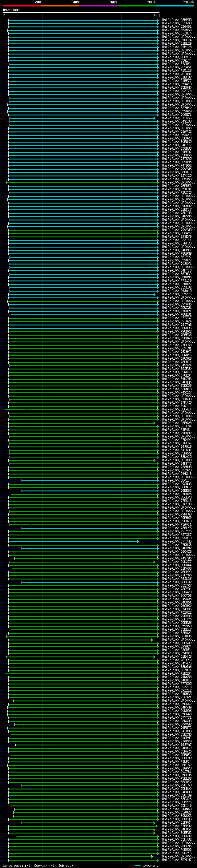Select the UniRef100_O44248 label

tap(177, 474)
